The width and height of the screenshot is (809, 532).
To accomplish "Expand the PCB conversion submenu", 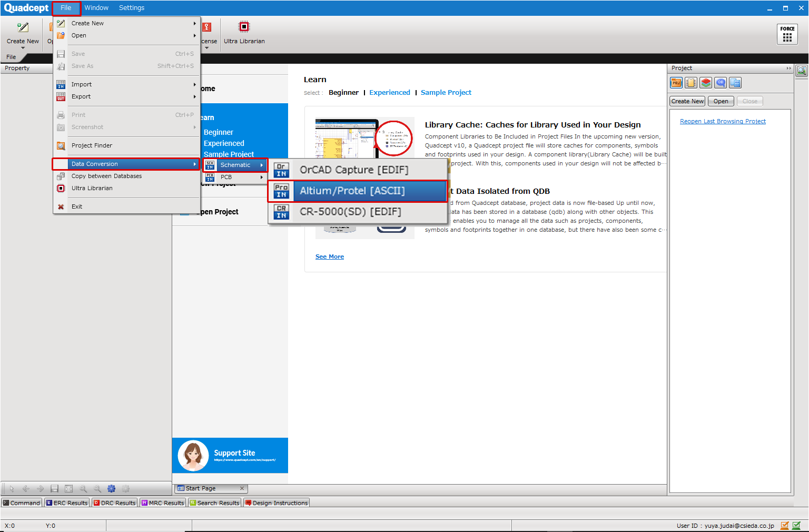I will tap(262, 178).
